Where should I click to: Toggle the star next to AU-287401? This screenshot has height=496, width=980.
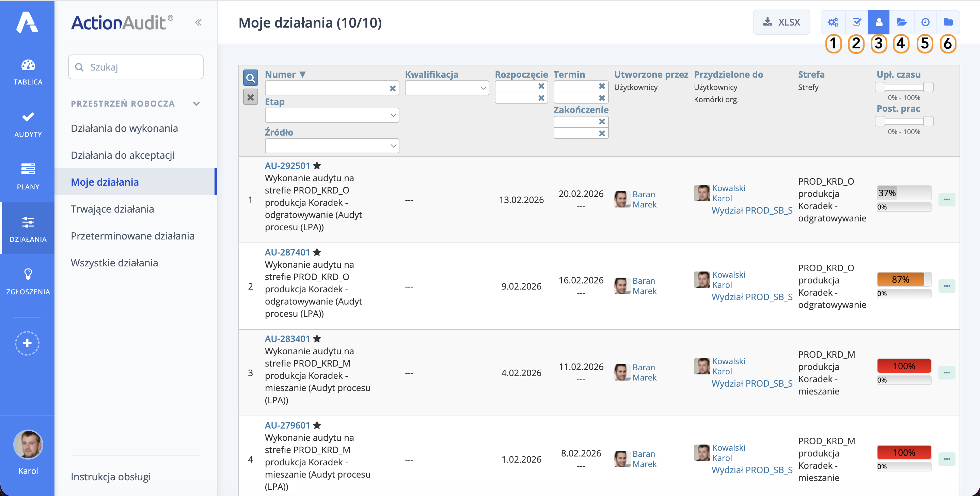(x=317, y=252)
